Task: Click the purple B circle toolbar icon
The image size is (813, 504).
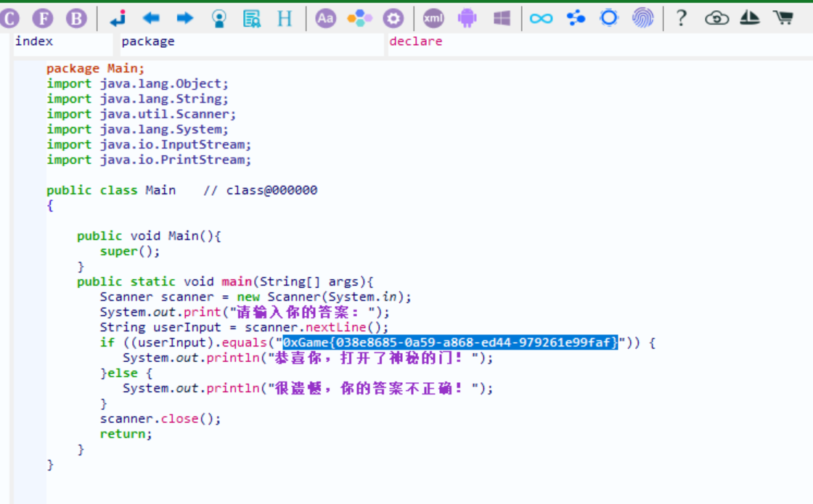Action: pos(76,18)
